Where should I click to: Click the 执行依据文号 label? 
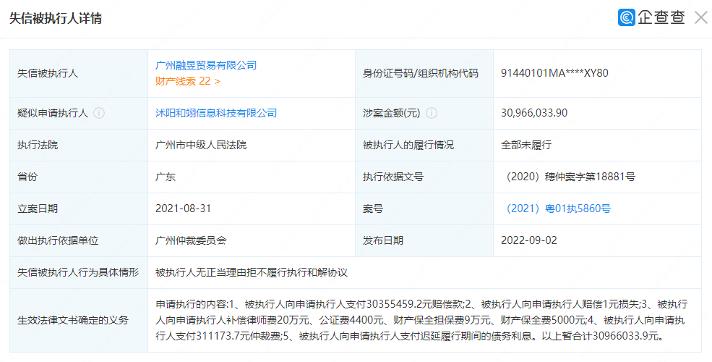(x=393, y=177)
